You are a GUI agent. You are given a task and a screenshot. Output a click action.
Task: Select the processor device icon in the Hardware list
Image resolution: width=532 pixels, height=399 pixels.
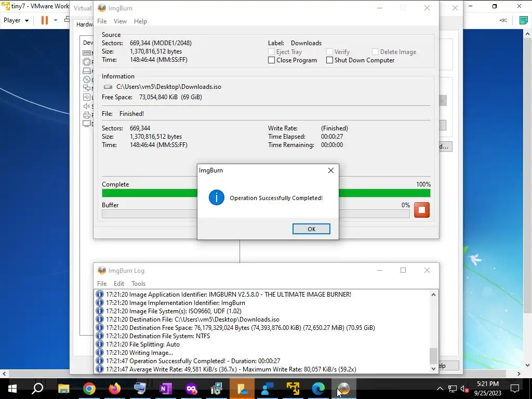tap(87, 62)
